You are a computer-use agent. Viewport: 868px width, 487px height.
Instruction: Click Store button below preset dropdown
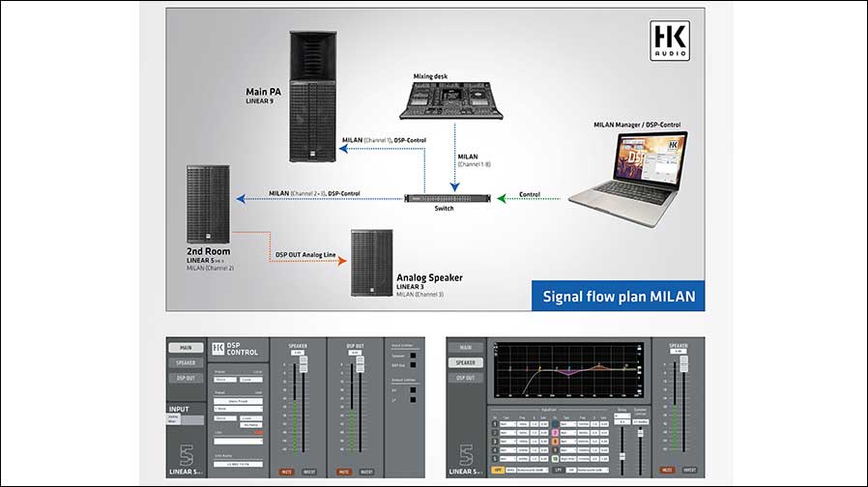point(225,418)
